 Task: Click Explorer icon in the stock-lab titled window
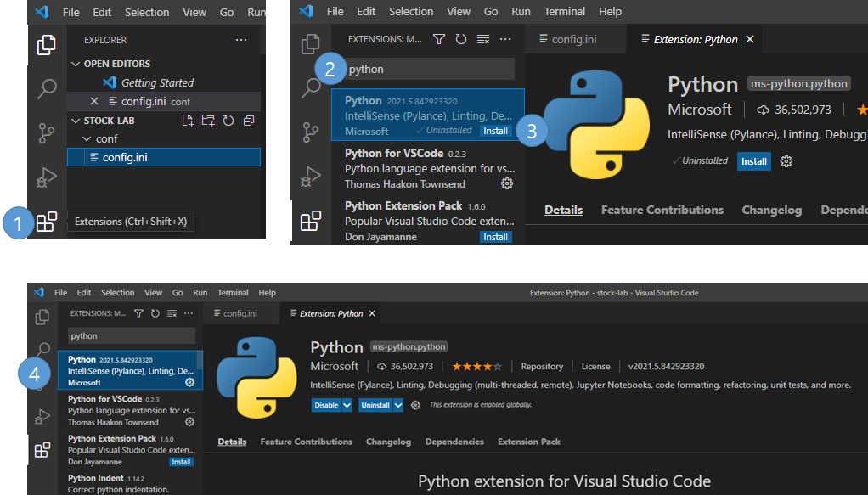42,317
